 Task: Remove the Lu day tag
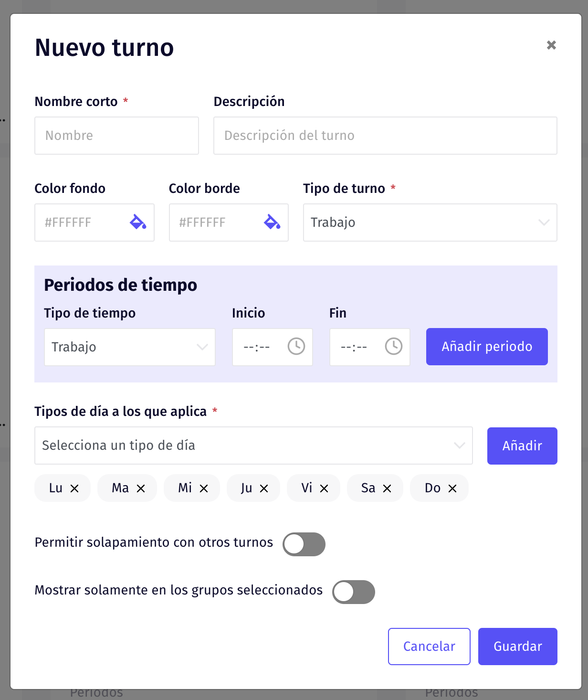coord(74,488)
